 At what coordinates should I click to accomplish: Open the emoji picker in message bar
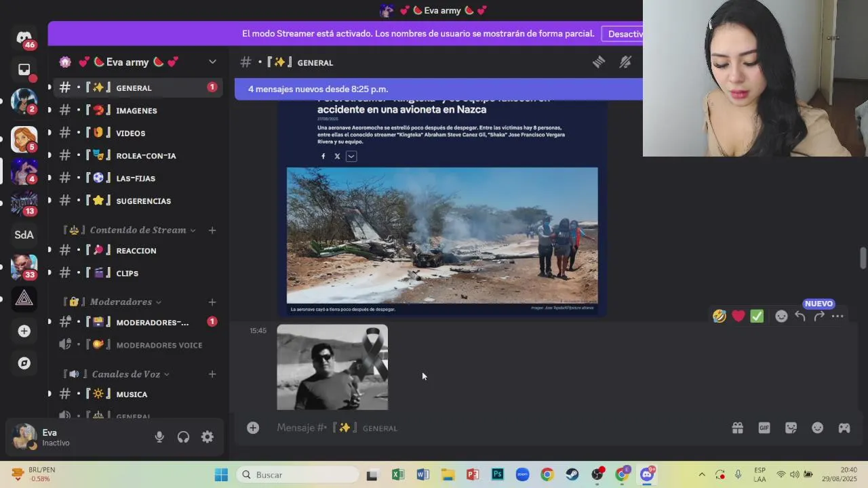[x=818, y=428]
